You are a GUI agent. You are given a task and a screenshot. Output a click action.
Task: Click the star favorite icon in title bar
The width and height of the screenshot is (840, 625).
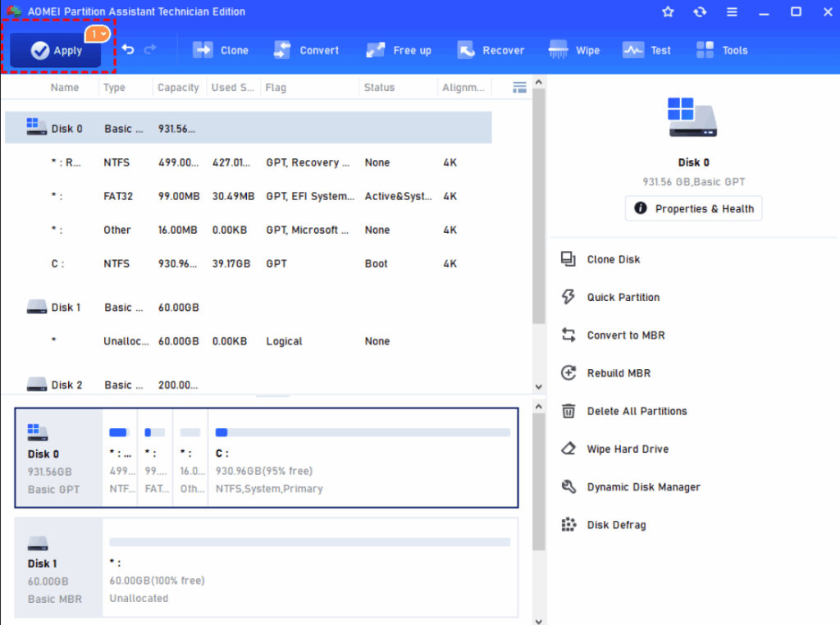coord(667,11)
